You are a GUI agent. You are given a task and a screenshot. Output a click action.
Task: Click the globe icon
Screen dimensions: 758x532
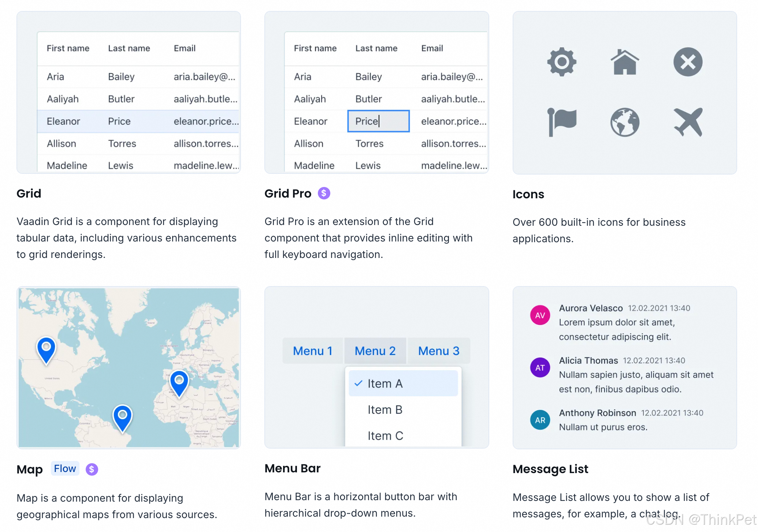625,122
